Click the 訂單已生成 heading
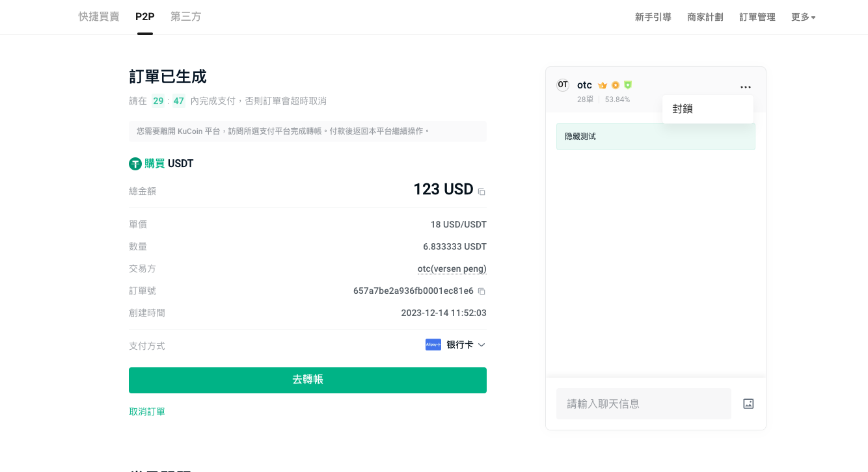Viewport: 868px width, 472px height. click(x=168, y=77)
